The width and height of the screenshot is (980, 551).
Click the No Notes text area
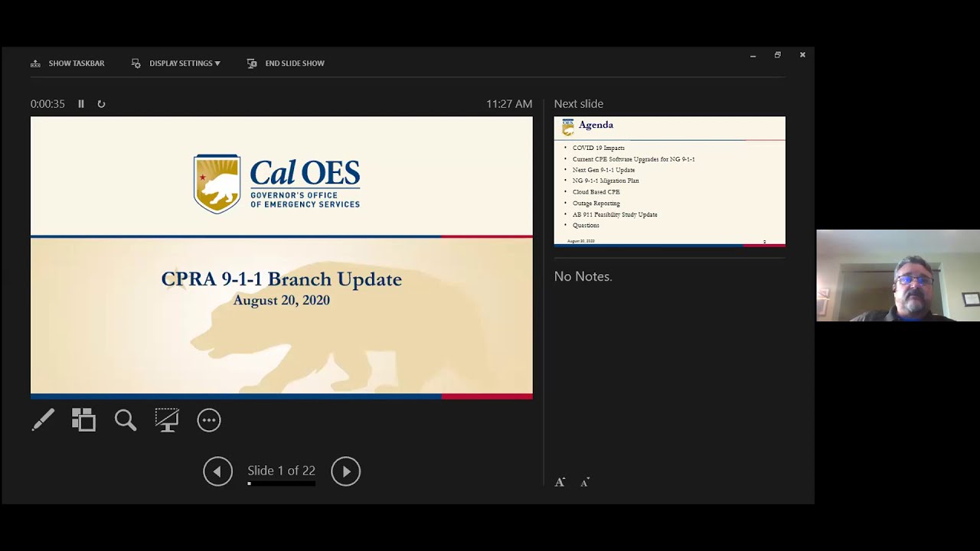click(583, 276)
